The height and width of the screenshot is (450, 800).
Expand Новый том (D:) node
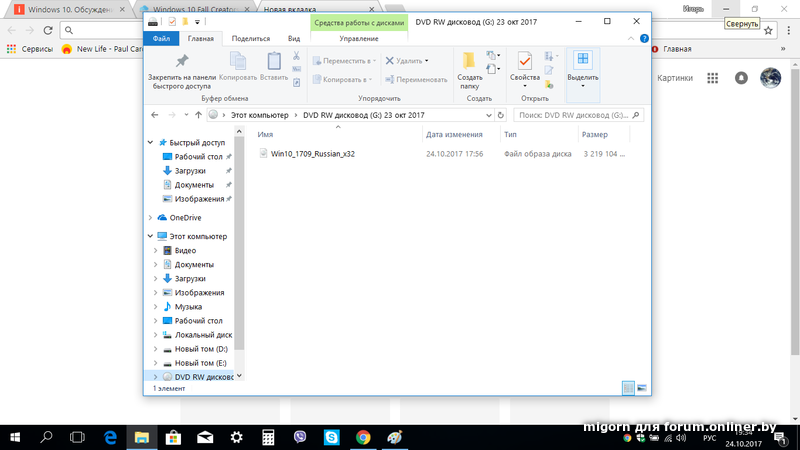coord(156,349)
